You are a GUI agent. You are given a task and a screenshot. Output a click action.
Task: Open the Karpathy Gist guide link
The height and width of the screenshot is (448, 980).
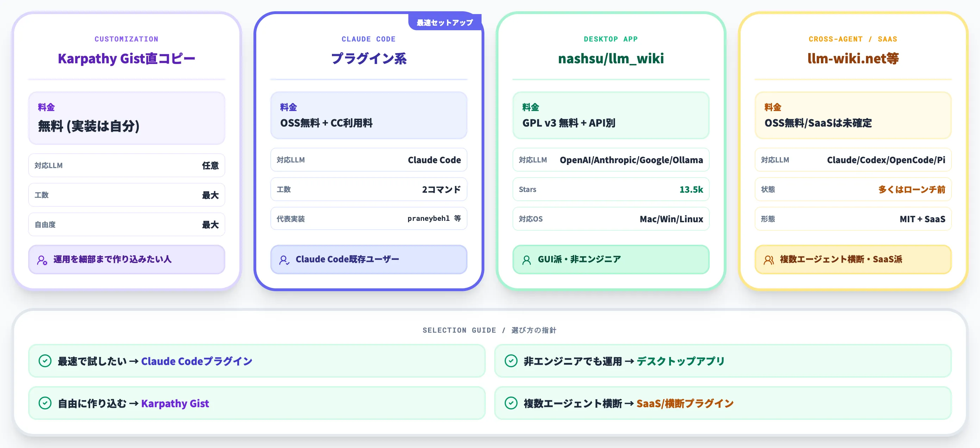point(175,403)
